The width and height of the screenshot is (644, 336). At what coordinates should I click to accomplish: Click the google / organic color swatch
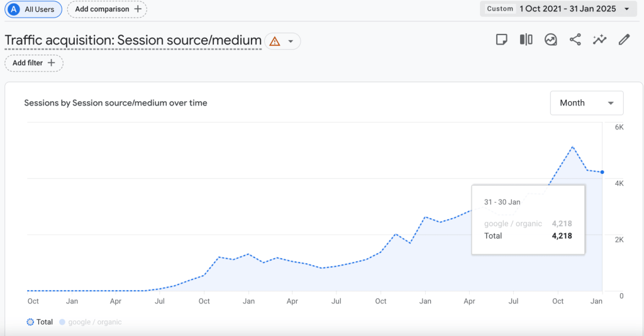(x=62, y=322)
